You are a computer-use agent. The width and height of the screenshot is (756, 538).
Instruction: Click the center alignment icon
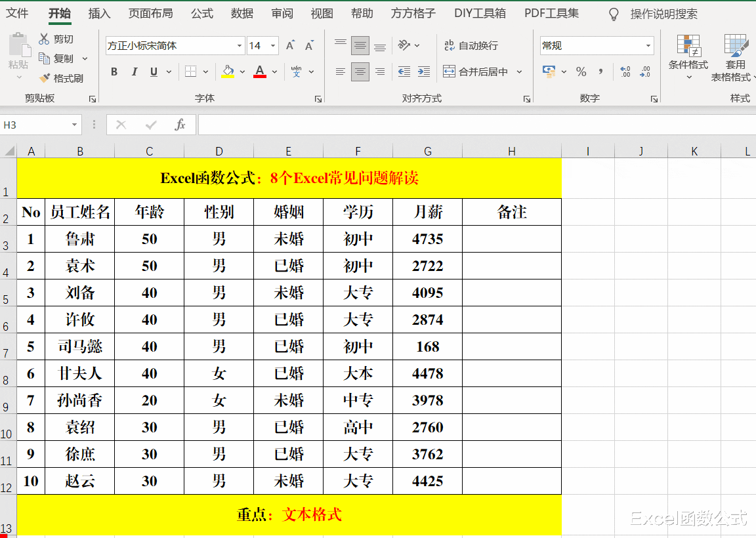click(x=360, y=72)
